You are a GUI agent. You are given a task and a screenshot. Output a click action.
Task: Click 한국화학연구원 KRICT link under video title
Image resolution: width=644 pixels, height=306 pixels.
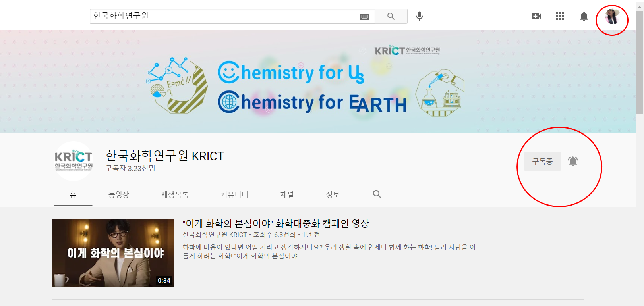click(x=215, y=235)
